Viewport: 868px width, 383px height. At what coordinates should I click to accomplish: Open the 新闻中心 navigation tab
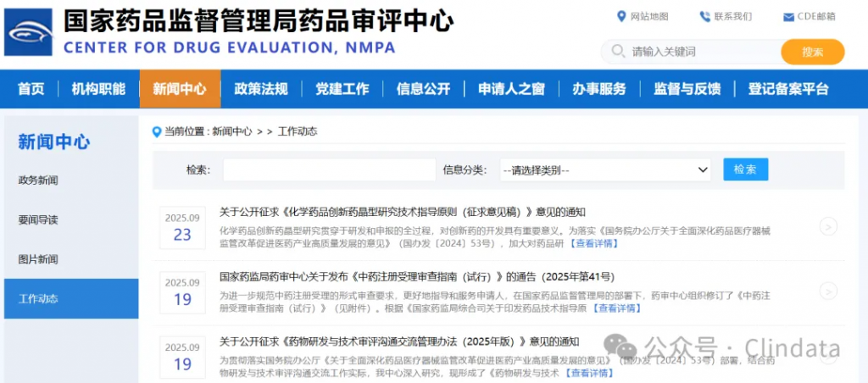pos(180,89)
